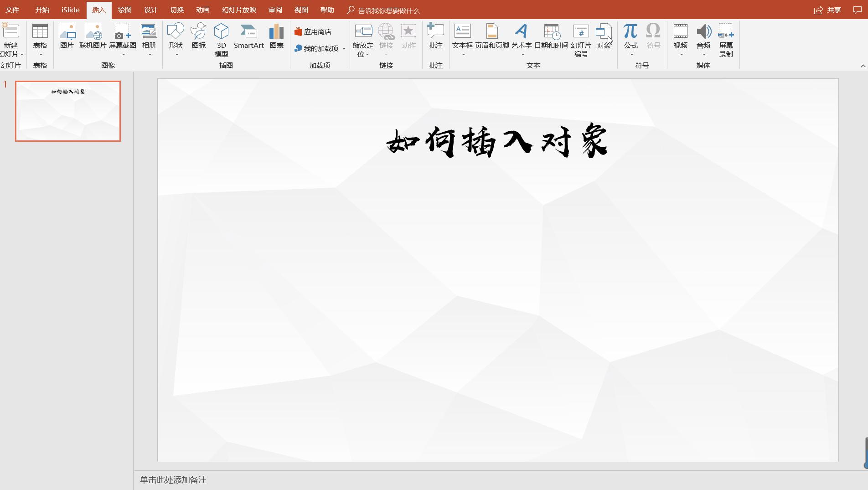The width and height of the screenshot is (868, 490).
Task: Open the 动画 animations tab
Action: point(202,10)
